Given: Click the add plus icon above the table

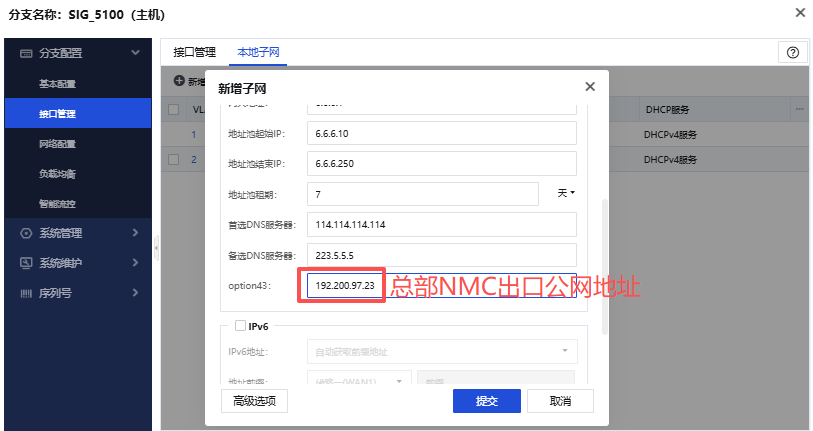Looking at the screenshot, I should pos(179,81).
